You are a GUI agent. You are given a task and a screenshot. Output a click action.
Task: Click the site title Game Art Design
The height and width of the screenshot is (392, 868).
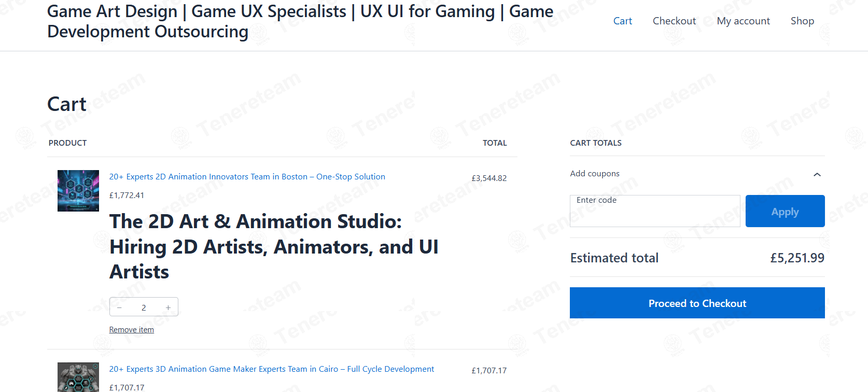[300, 21]
